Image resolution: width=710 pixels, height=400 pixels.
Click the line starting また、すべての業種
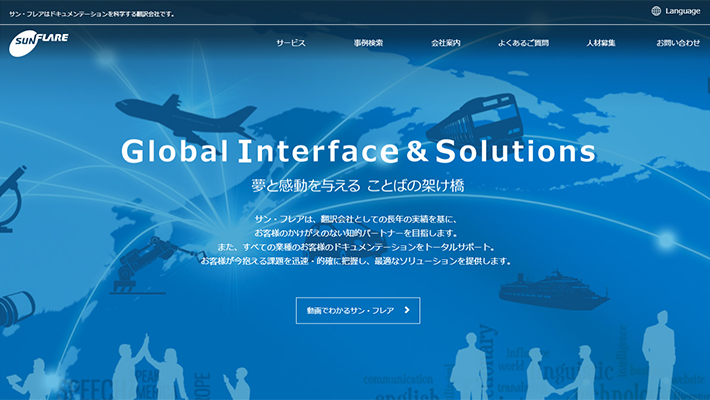[x=356, y=247]
